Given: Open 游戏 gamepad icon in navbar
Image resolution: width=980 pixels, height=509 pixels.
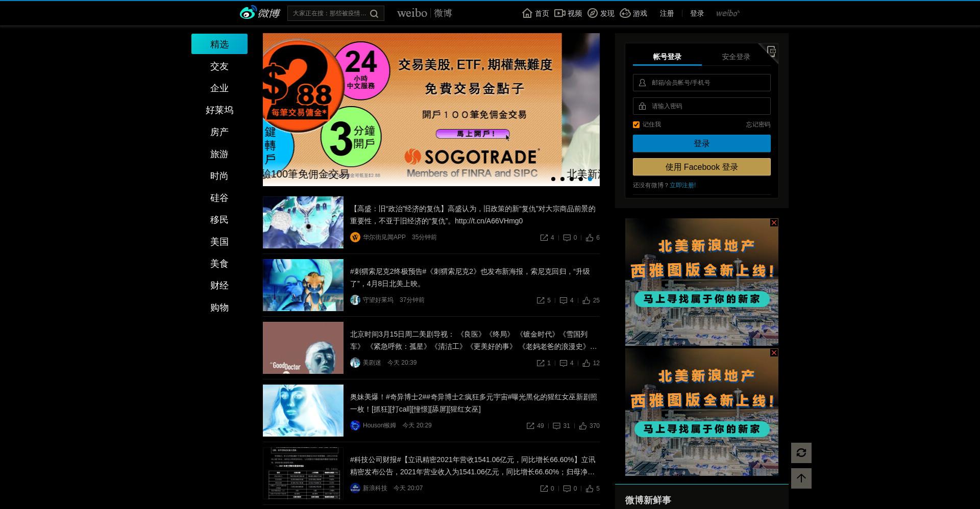Looking at the screenshot, I should click(x=625, y=13).
